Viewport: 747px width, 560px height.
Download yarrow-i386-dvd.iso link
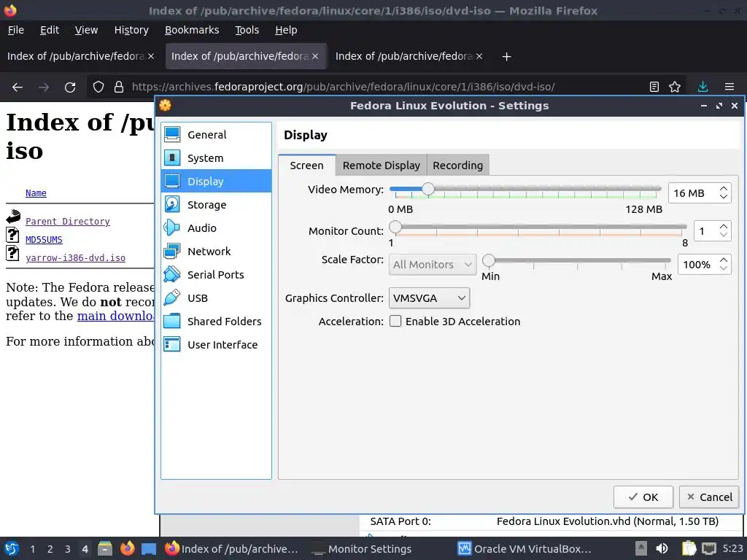pyautogui.click(x=75, y=257)
